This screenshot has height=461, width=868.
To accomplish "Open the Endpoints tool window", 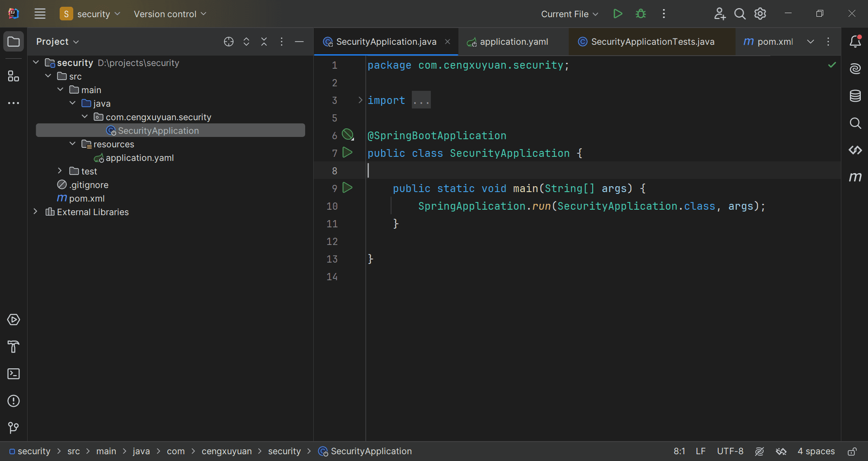I will click(855, 150).
